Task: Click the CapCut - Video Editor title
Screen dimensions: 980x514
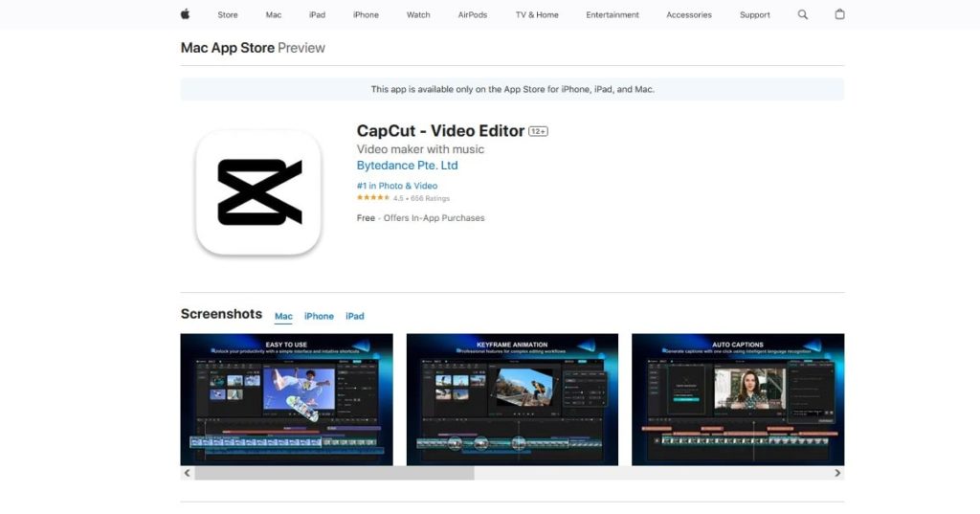Action: point(440,131)
